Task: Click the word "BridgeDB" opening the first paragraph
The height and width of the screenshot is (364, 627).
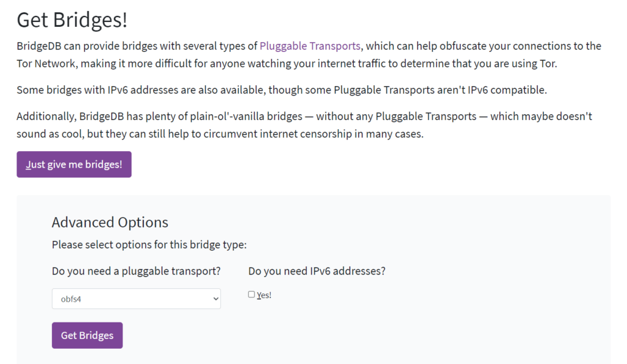Action: (x=39, y=46)
